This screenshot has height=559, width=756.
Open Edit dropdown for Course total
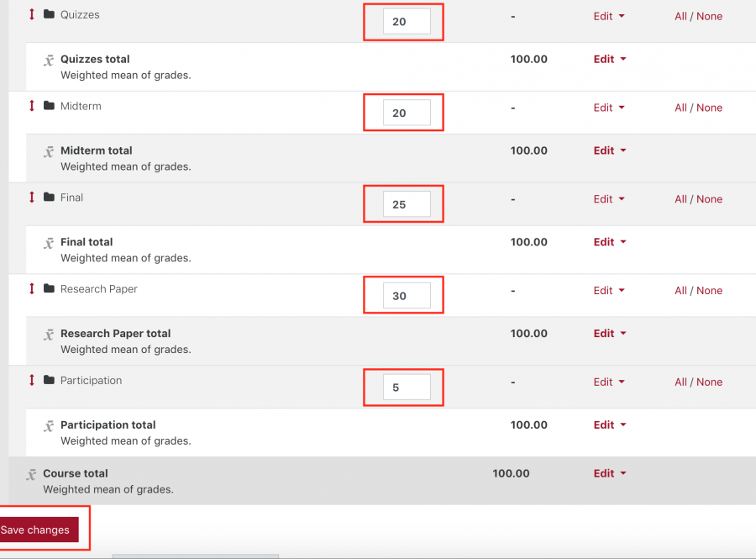click(x=610, y=473)
